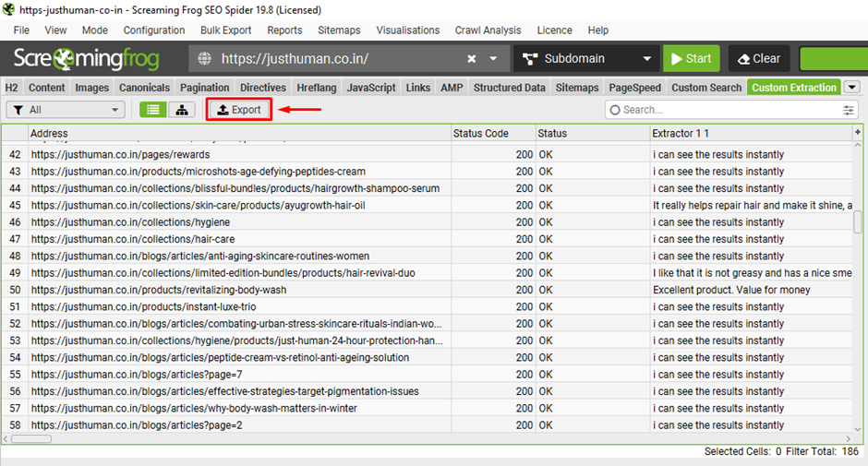
Task: Open the Subdomain crawl scope dropdown
Action: click(x=586, y=59)
